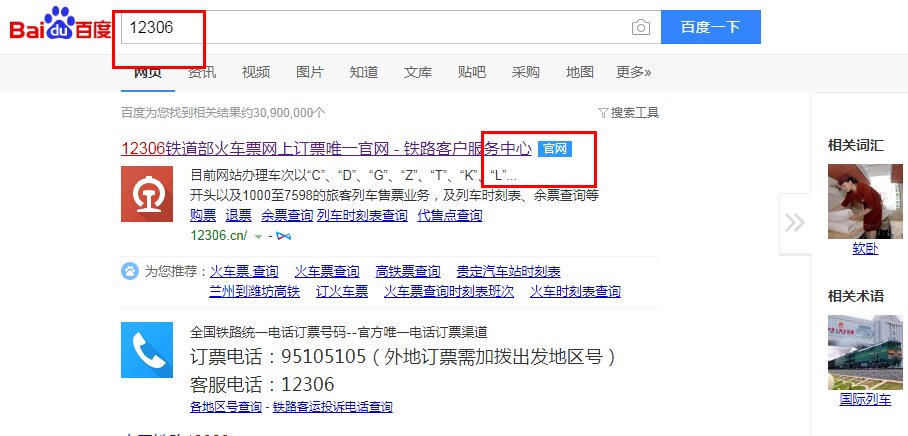Open the 火车时刻表查询 recommendation

click(576, 291)
